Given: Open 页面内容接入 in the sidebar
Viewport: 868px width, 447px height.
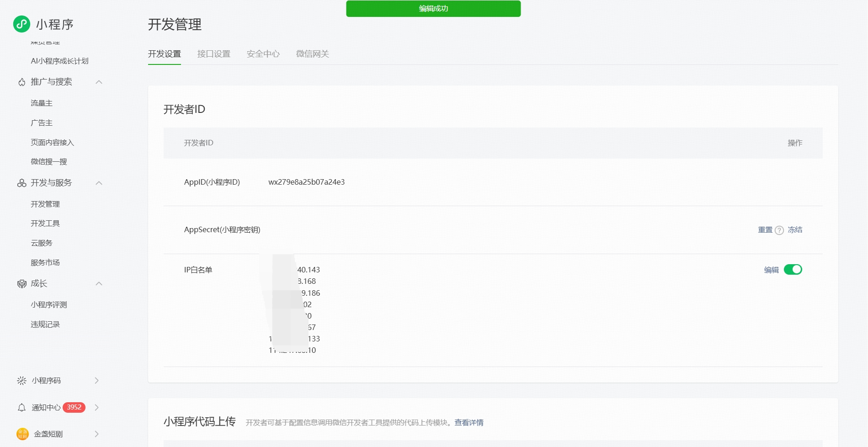Looking at the screenshot, I should point(52,143).
